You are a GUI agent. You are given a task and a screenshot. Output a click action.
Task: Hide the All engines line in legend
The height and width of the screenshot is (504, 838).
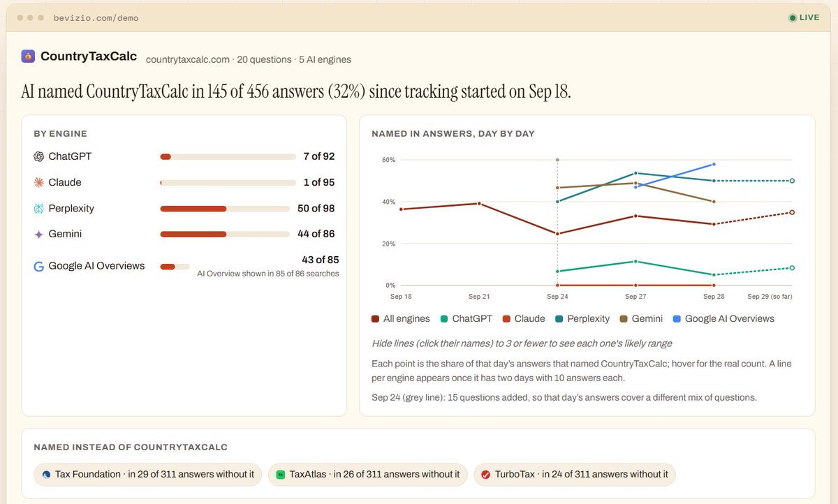pos(401,318)
